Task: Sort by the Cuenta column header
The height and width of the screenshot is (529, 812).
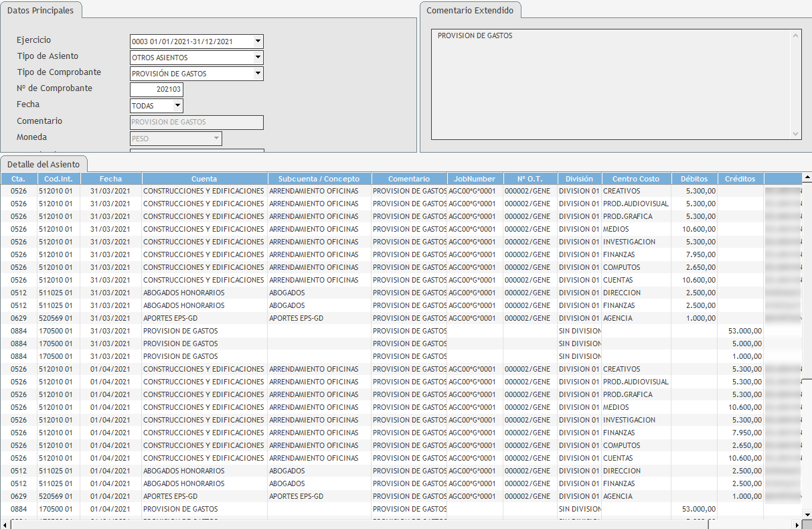Action: click(204, 179)
